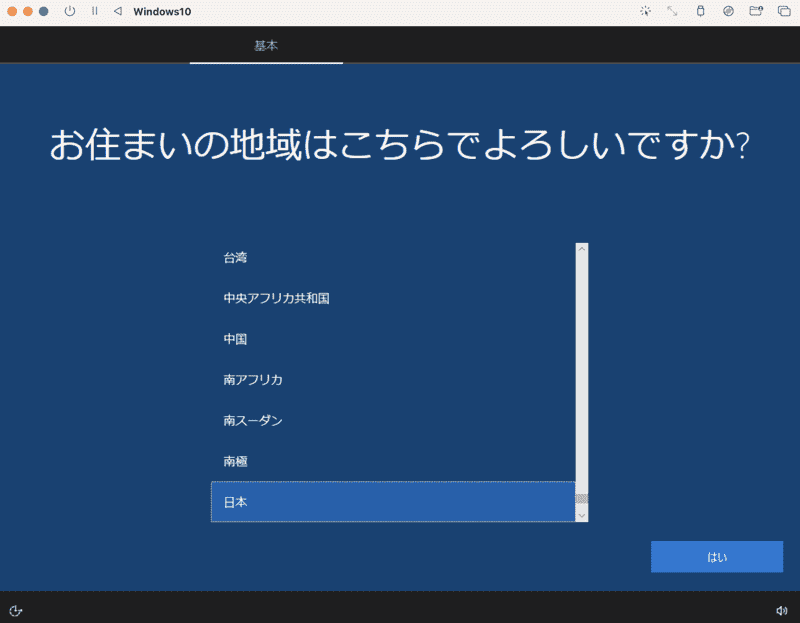The height and width of the screenshot is (623, 800).
Task: Select 台湾 in the region list
Action: click(x=393, y=258)
